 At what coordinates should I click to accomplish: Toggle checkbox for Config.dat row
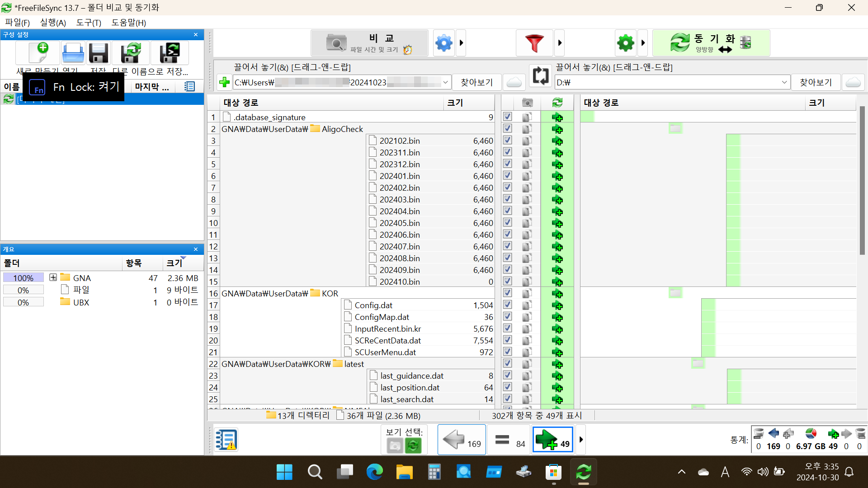click(507, 305)
